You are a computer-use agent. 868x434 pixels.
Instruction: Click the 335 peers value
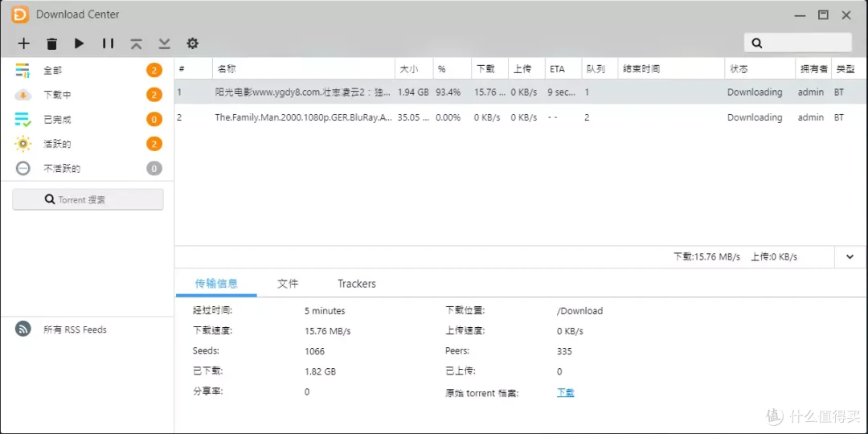tap(565, 351)
